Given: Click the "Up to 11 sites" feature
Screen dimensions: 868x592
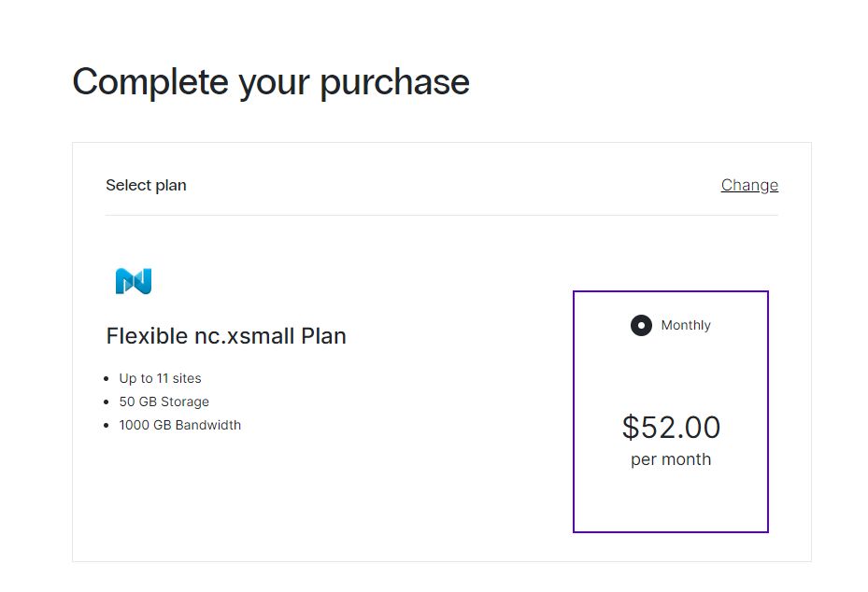Looking at the screenshot, I should (x=160, y=379).
